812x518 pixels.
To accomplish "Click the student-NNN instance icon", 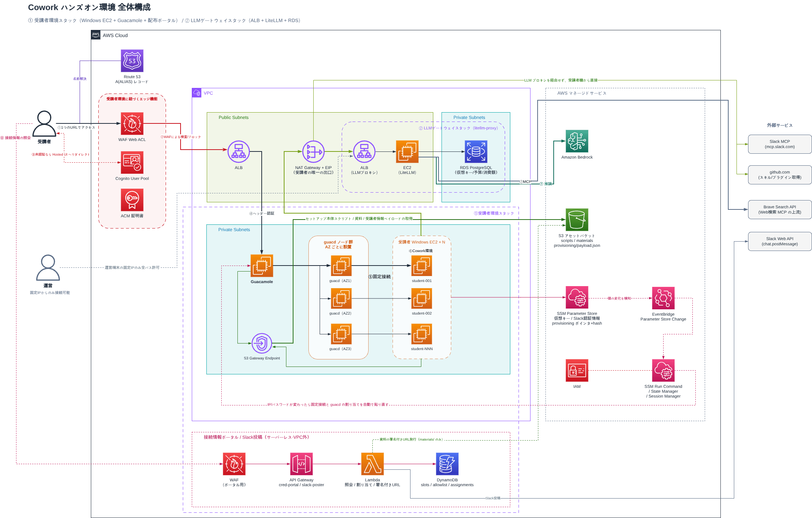I will click(x=421, y=334).
